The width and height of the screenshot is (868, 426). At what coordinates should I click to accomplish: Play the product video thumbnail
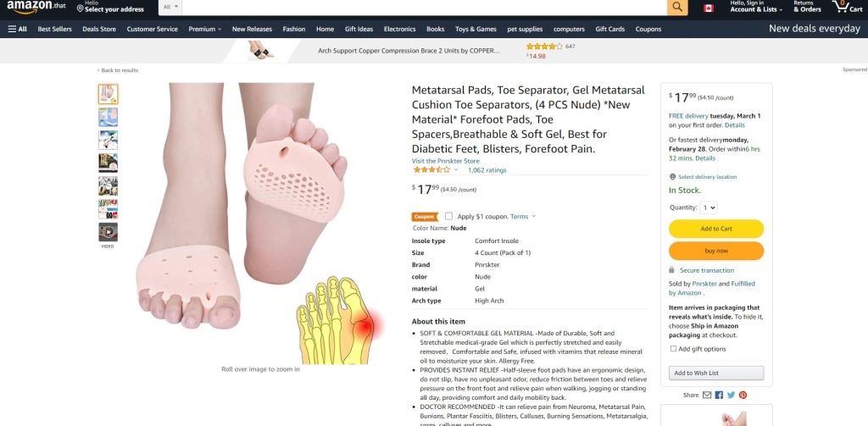(x=108, y=232)
